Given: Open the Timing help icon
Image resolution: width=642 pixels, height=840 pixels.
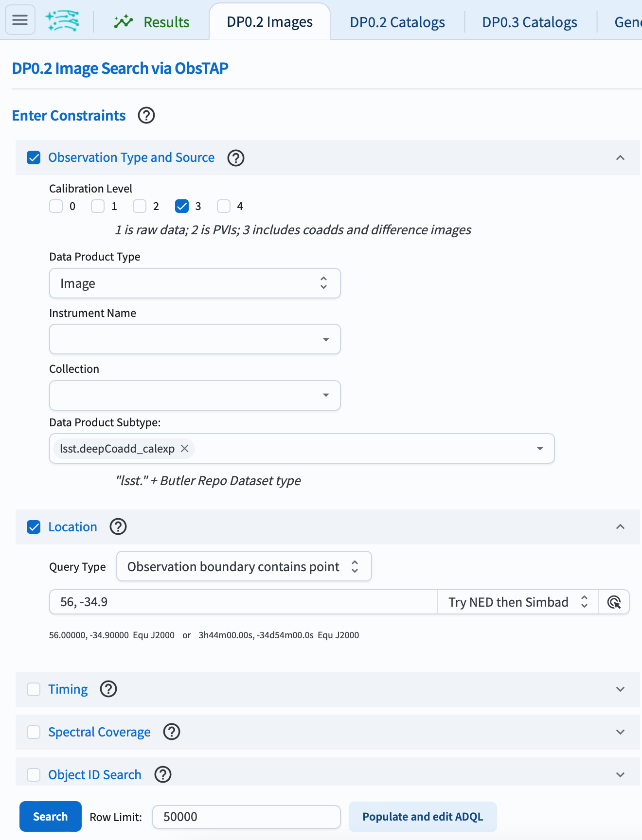Looking at the screenshot, I should point(108,689).
